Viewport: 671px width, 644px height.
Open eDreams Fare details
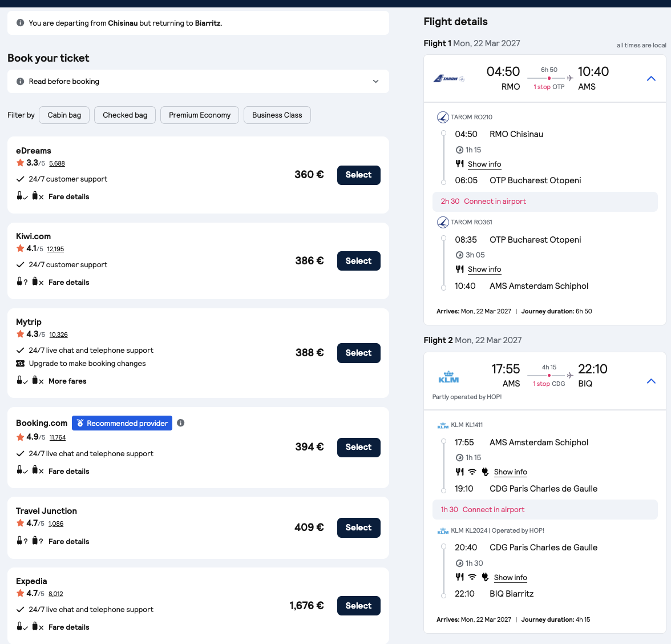(69, 197)
